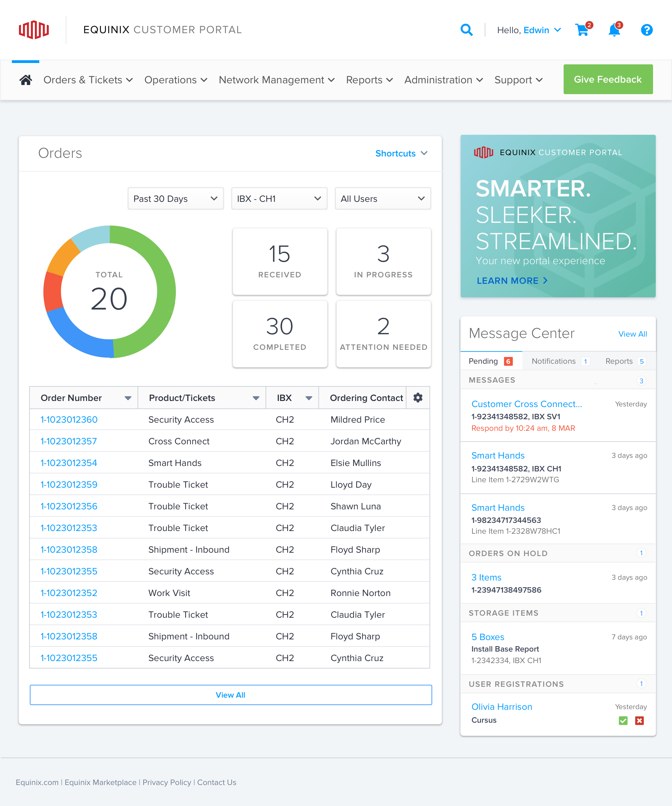Open the All Users dropdown
This screenshot has width=672, height=806.
tap(383, 198)
